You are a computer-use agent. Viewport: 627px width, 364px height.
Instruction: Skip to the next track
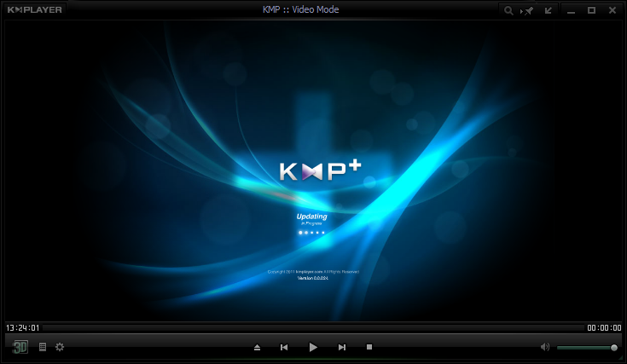coord(342,347)
